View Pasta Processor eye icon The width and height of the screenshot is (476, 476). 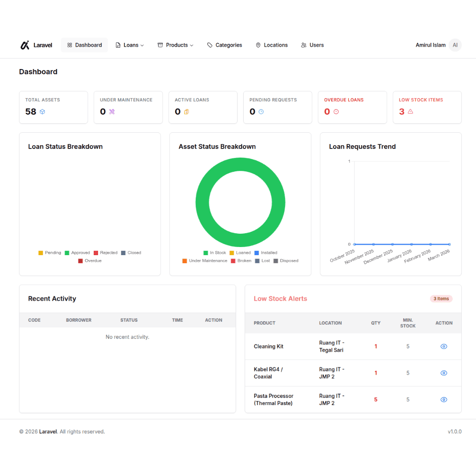click(x=444, y=400)
